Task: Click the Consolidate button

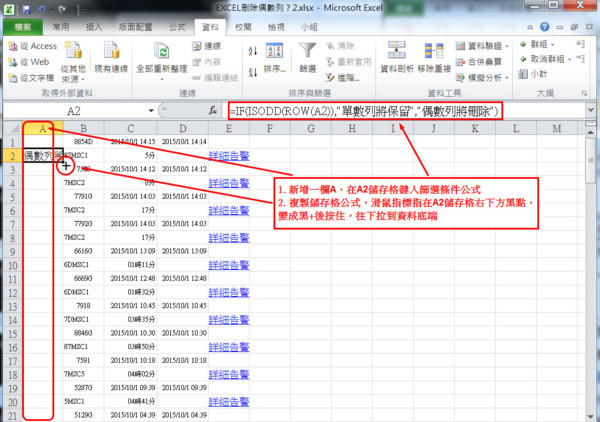Action: (x=478, y=62)
